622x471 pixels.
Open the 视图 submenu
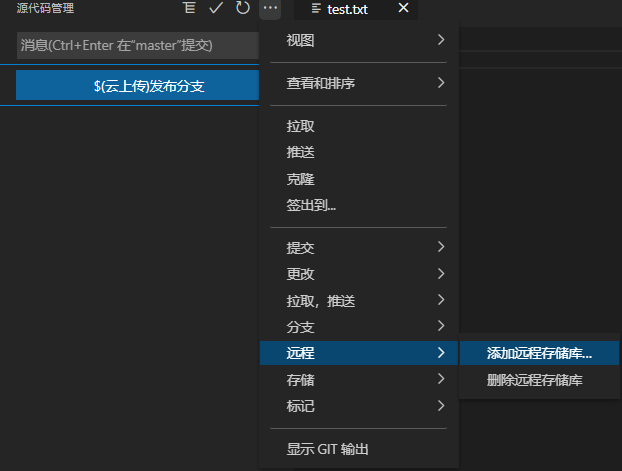(359, 40)
